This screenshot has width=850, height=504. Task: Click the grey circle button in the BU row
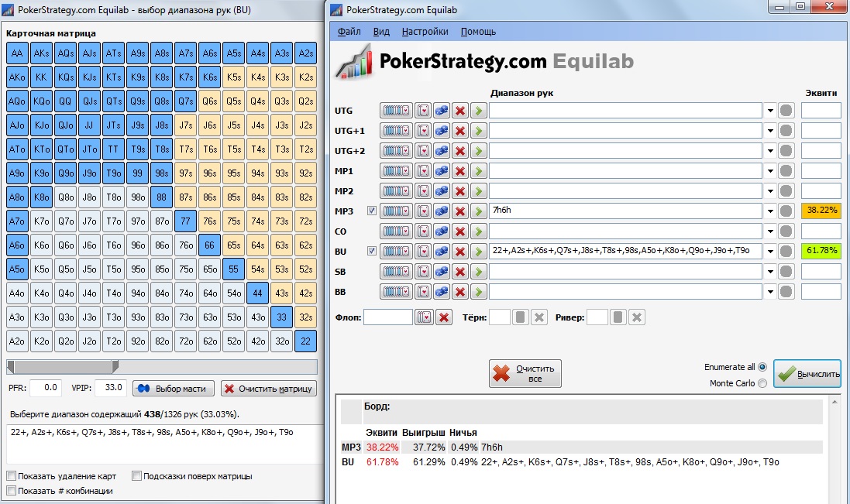786,251
